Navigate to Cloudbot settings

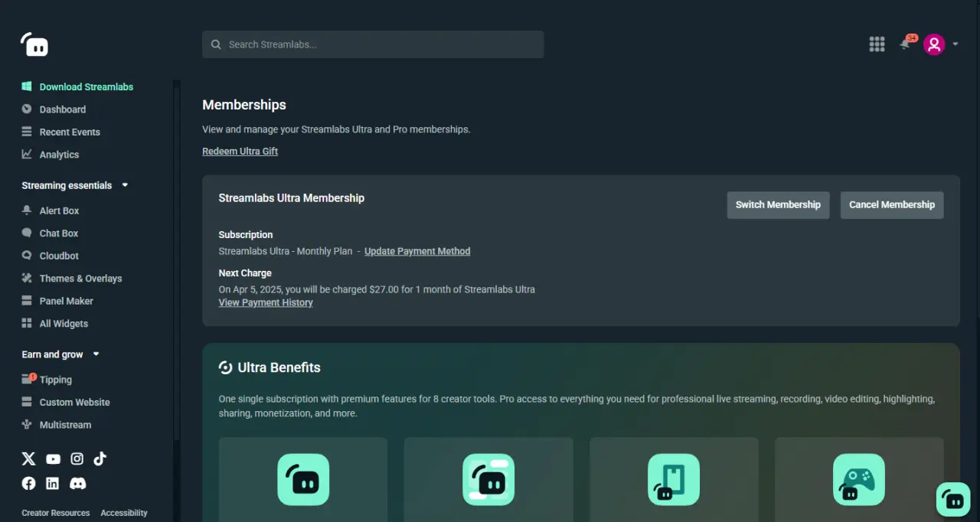pyautogui.click(x=59, y=256)
